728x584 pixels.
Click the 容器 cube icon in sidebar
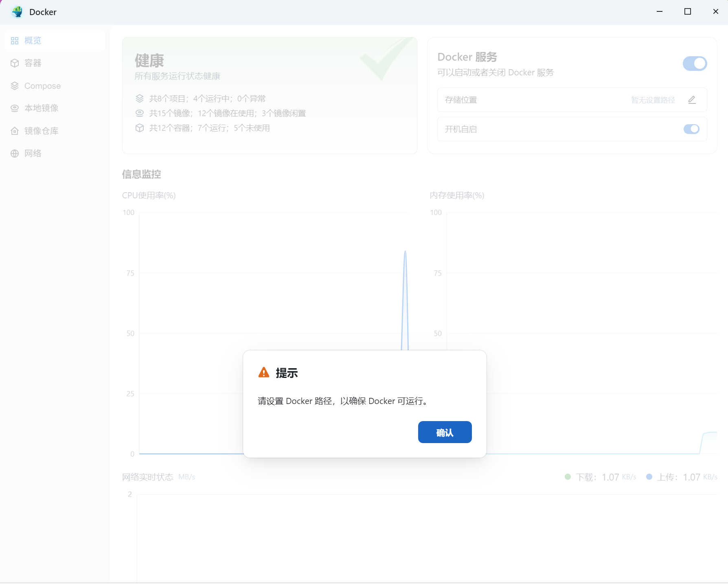(15, 63)
